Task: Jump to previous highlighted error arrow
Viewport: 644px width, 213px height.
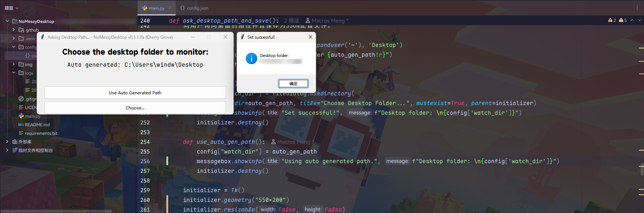Action: pos(632,20)
